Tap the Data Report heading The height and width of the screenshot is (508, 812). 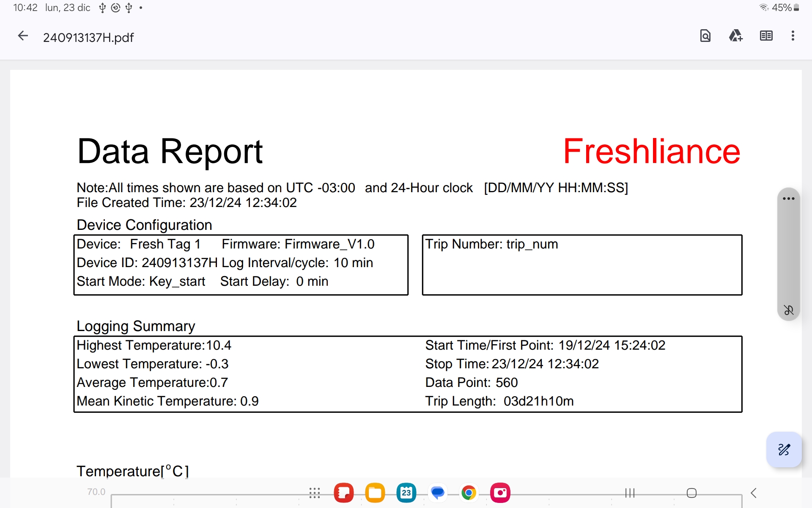pyautogui.click(x=170, y=151)
